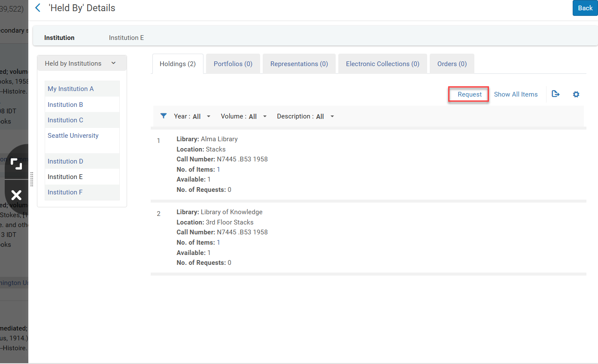Close the side panel with X icon

coord(16,195)
